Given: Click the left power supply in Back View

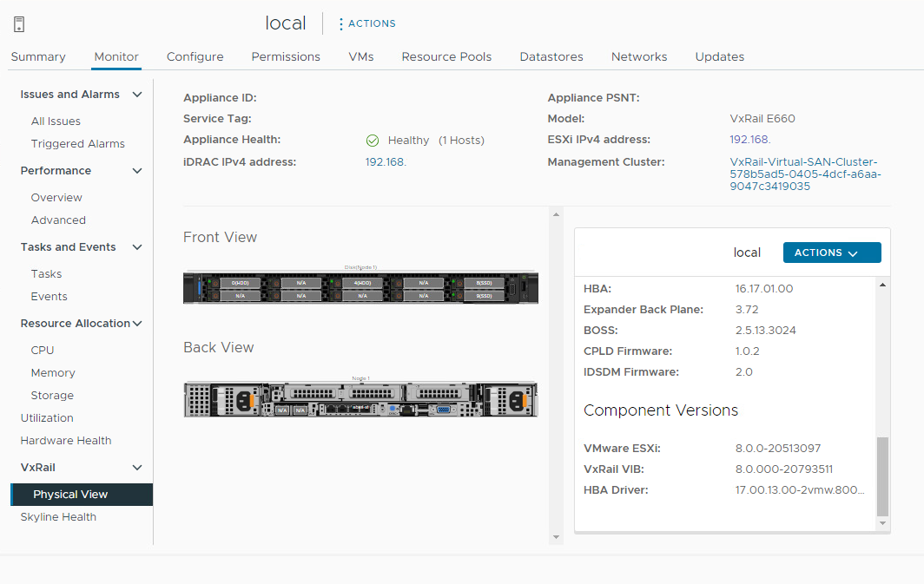Looking at the screenshot, I should point(236,400).
